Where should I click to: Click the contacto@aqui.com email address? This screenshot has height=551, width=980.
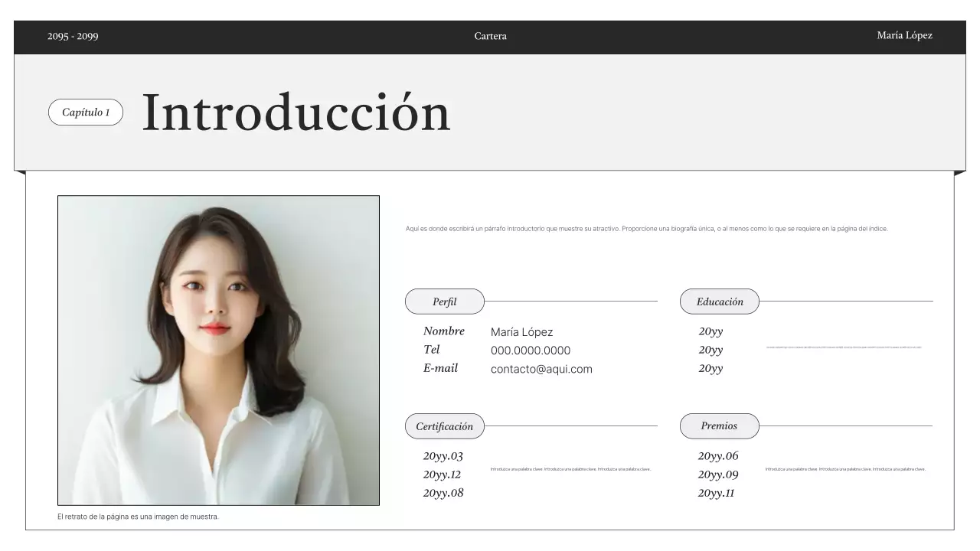[x=541, y=368]
